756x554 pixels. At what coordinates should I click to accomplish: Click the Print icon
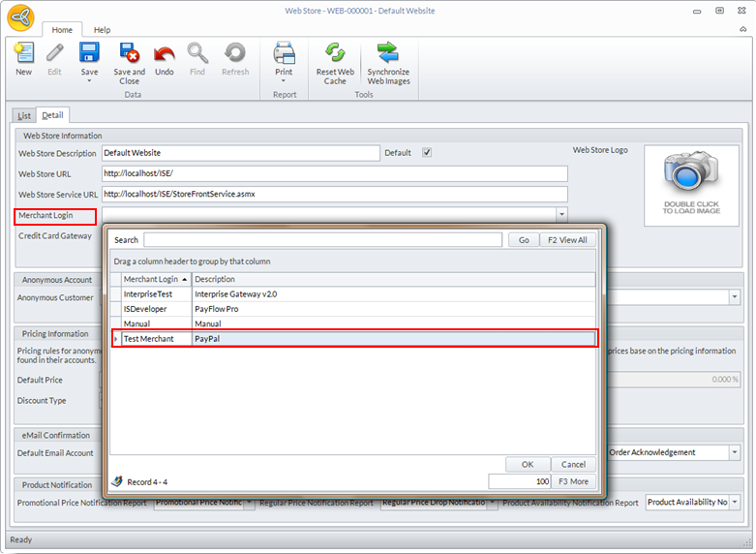tap(284, 54)
